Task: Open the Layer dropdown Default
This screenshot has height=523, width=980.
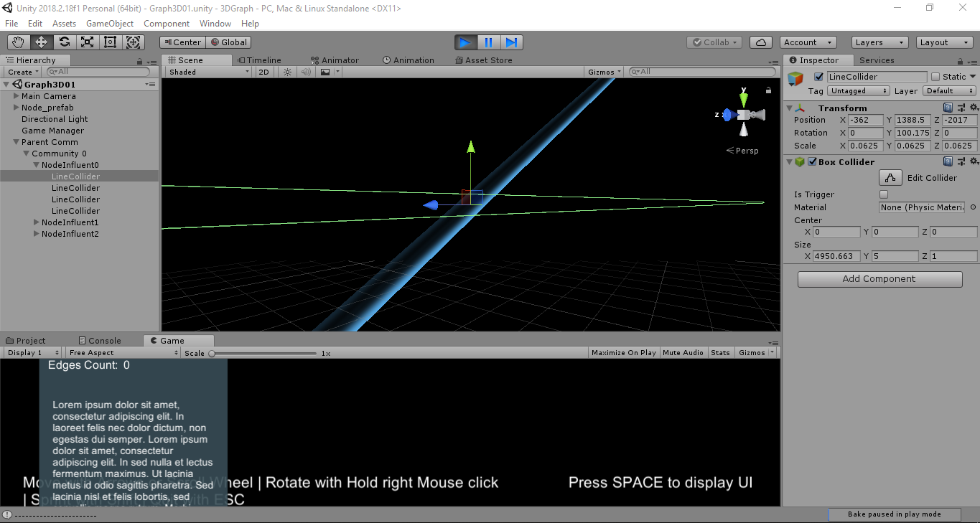Action: tap(950, 91)
